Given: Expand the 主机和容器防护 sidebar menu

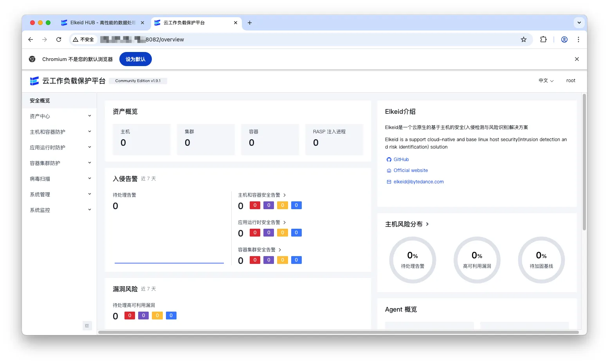Looking at the screenshot, I should pos(59,132).
